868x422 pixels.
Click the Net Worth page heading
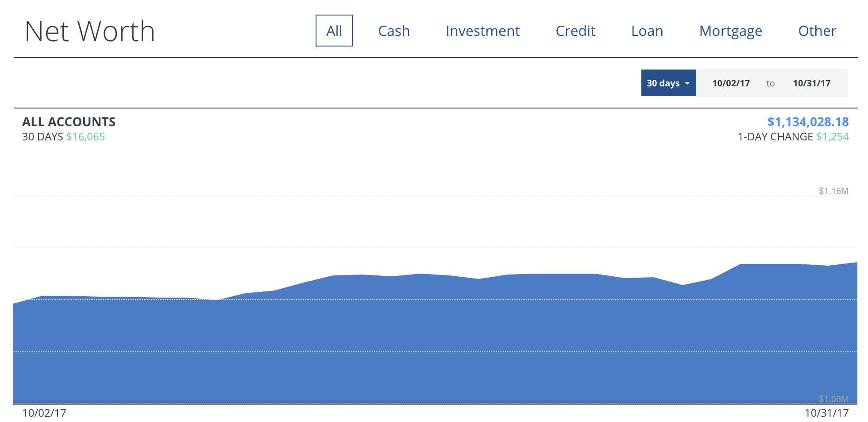pos(90,31)
